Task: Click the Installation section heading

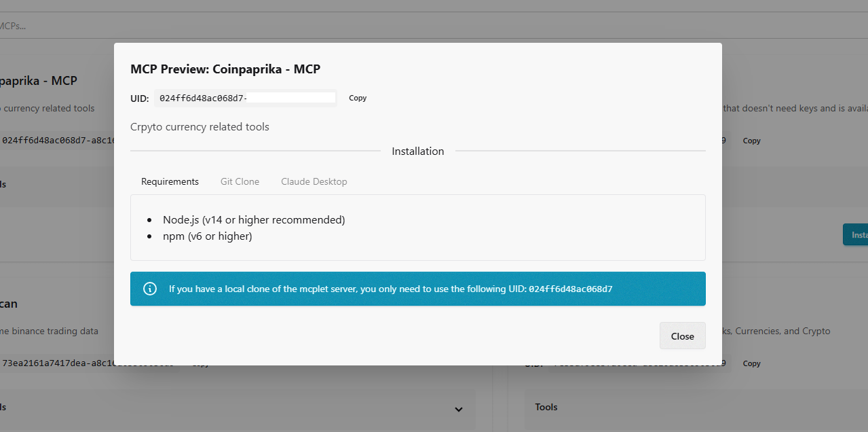Action: click(418, 151)
